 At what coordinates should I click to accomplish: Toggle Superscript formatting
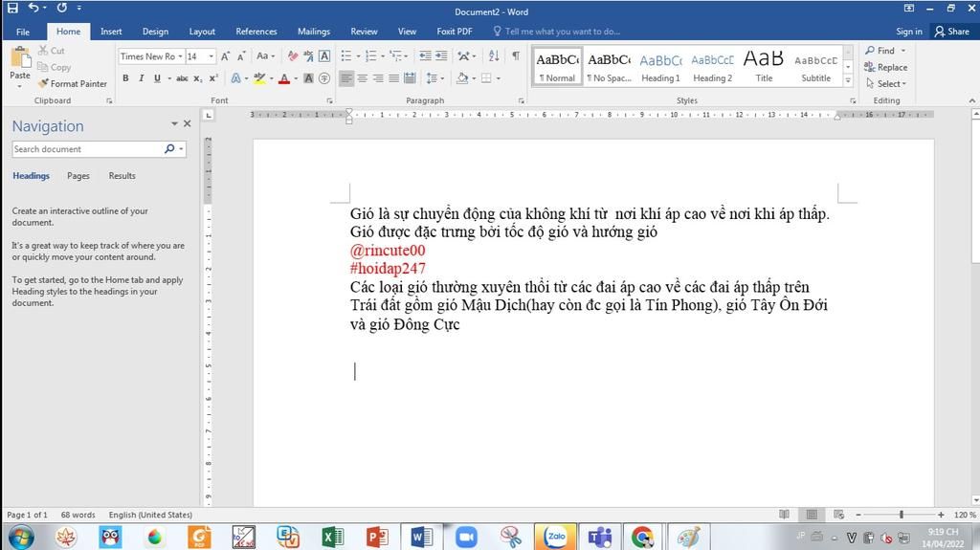click(213, 78)
